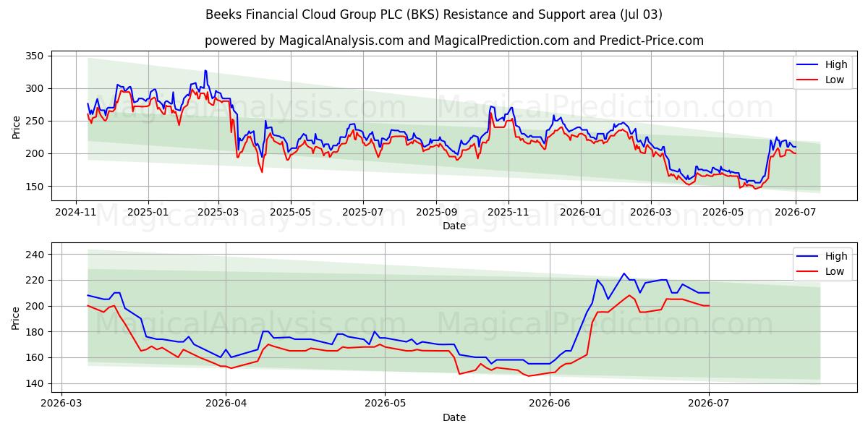
Task: Click red Low line swatch in bottom legend
Action: (808, 272)
